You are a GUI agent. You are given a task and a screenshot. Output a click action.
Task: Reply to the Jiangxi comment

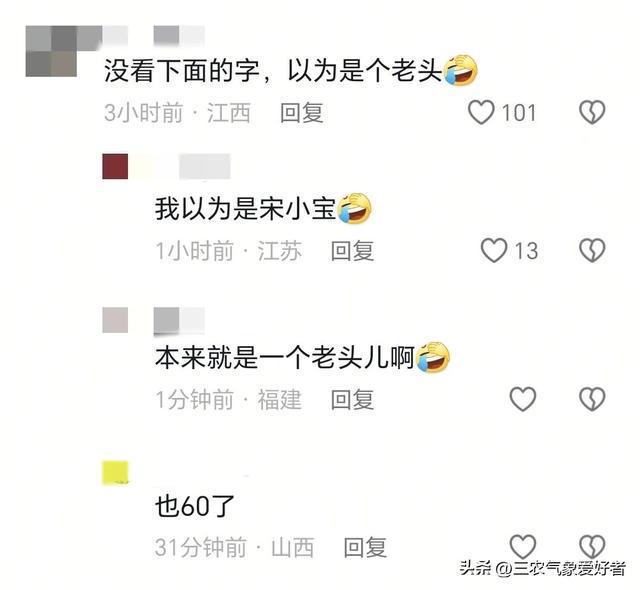302,113
